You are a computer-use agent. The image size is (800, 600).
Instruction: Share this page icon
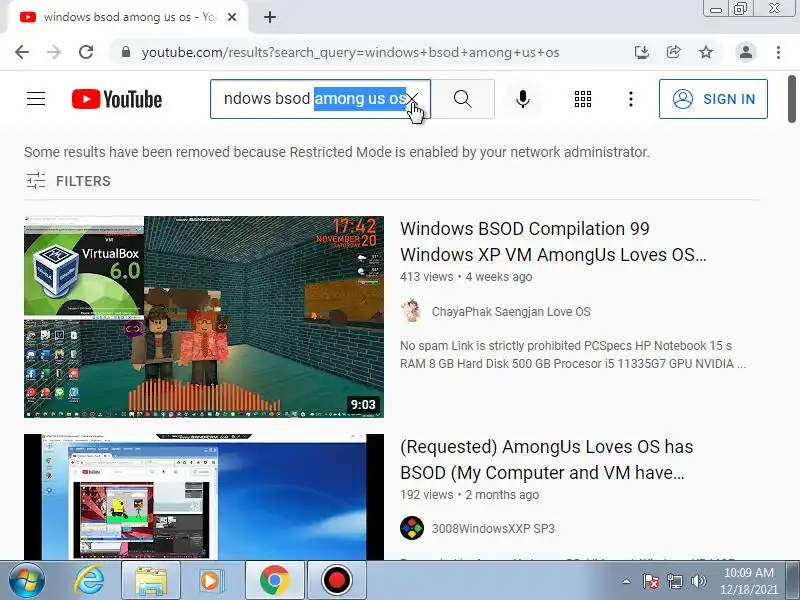click(x=673, y=52)
